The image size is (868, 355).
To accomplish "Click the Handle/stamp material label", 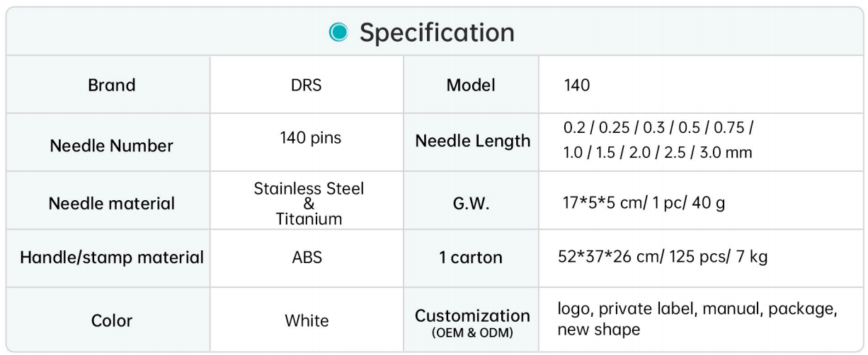I will (x=112, y=257).
